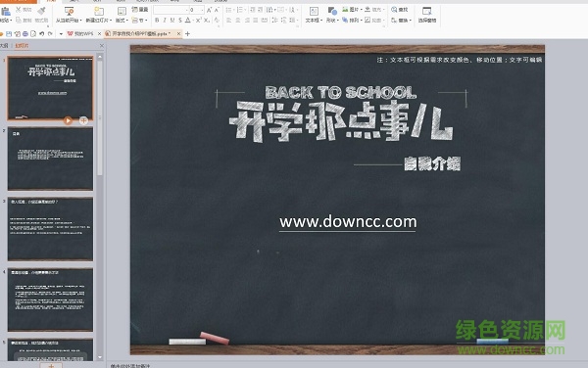This screenshot has width=588, height=368.
Task: Click the font color A icon
Action: pyautogui.click(x=188, y=21)
